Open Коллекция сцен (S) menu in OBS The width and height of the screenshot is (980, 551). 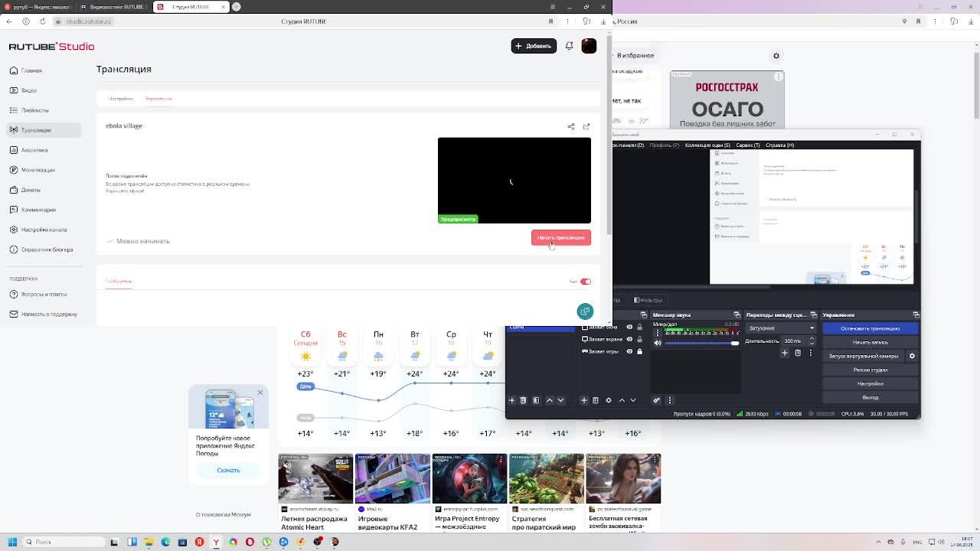point(707,145)
